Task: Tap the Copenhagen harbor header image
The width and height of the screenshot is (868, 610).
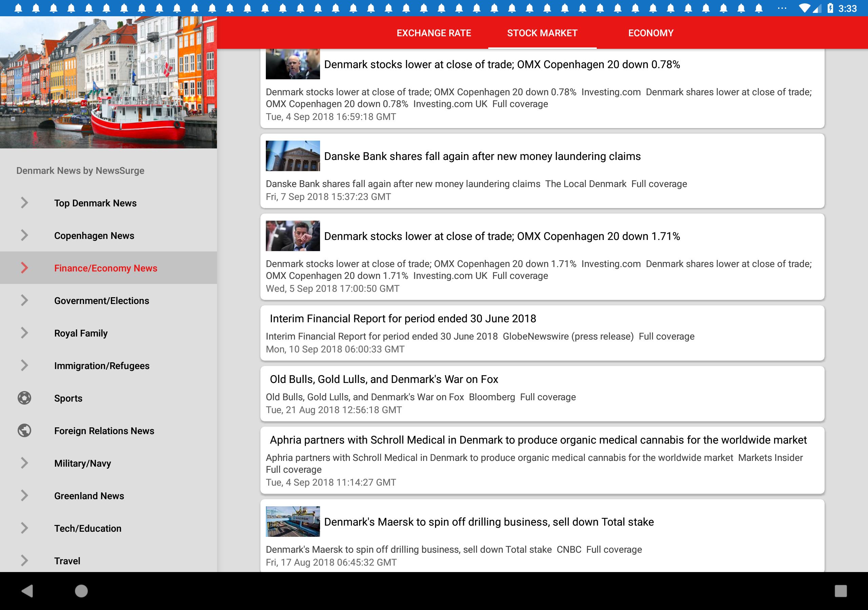Action: [108, 82]
